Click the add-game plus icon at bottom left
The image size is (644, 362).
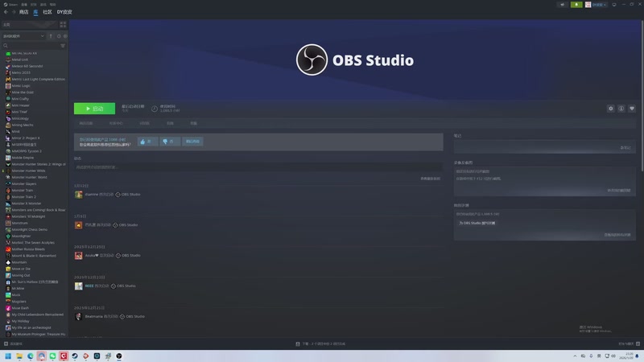(6, 344)
